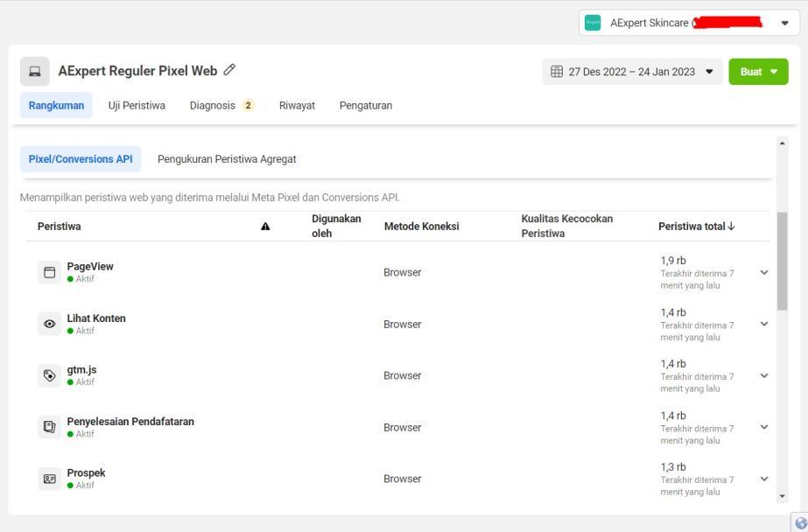Click the vertical scrollbar thumb
The height and width of the screenshot is (532, 808).
click(x=782, y=261)
